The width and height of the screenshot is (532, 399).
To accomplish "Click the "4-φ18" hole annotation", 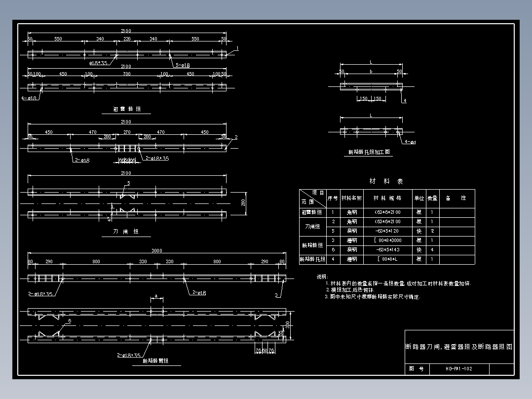I will click(x=29, y=98).
